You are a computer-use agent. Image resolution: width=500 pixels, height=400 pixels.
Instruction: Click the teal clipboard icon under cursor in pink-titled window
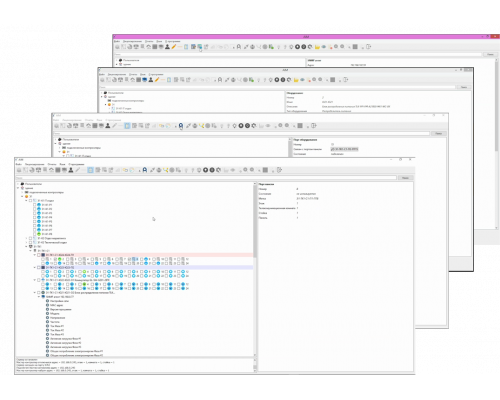[199, 47]
